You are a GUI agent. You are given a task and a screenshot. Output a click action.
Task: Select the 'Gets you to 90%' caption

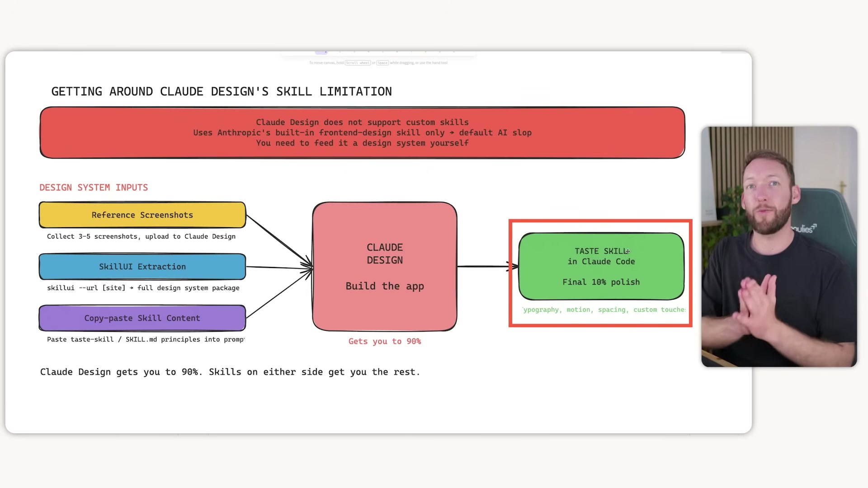pyautogui.click(x=385, y=341)
